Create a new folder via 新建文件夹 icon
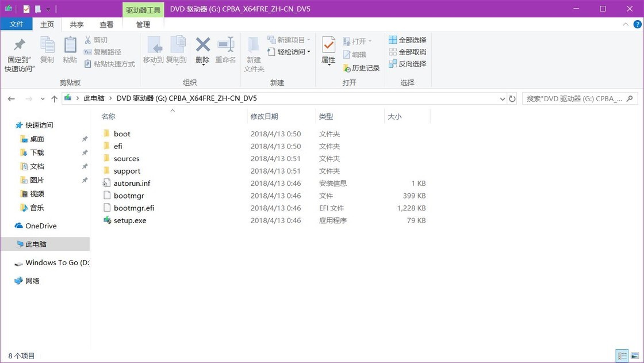 254,55
